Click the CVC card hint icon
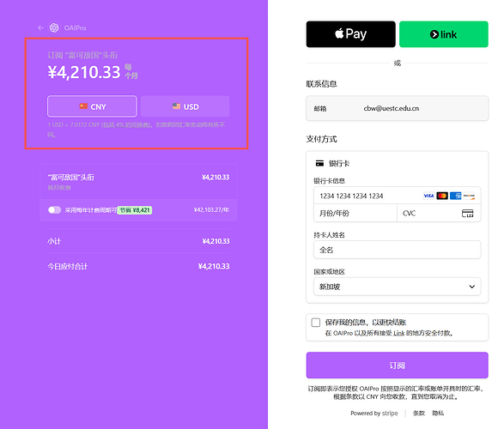Screen dimensions: 504x429 467,214
